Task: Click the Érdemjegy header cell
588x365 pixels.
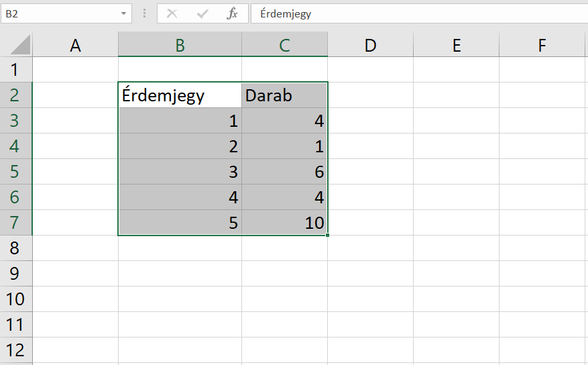Action: (x=180, y=95)
